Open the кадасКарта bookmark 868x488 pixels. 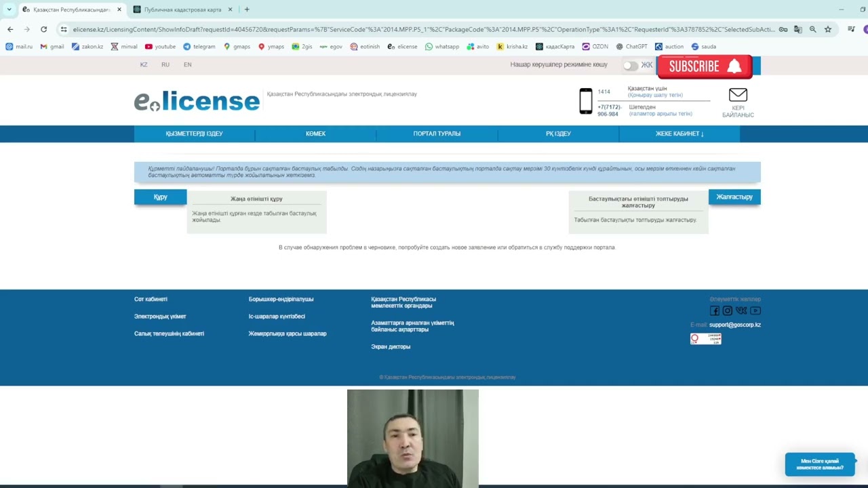[555, 47]
